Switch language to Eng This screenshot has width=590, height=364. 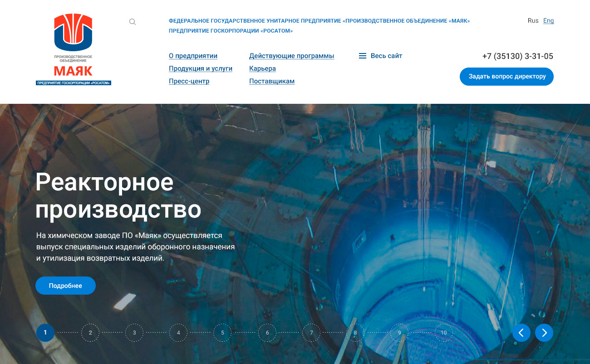pos(548,20)
